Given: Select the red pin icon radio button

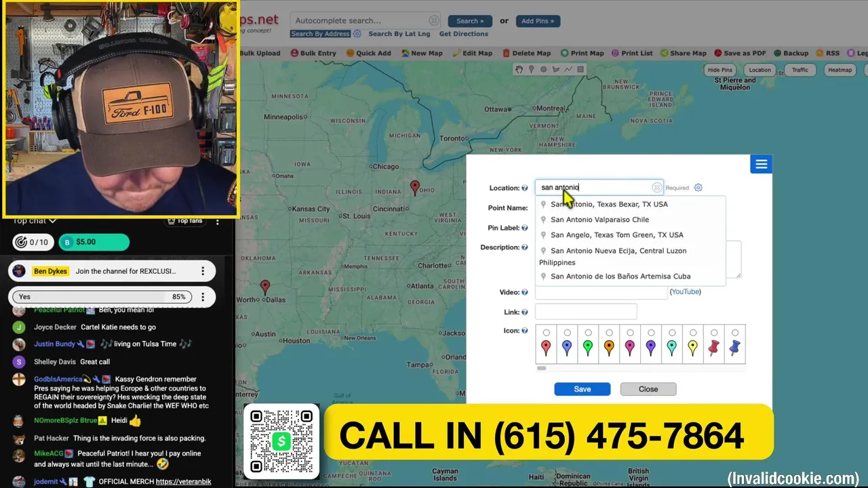Looking at the screenshot, I should click(546, 333).
